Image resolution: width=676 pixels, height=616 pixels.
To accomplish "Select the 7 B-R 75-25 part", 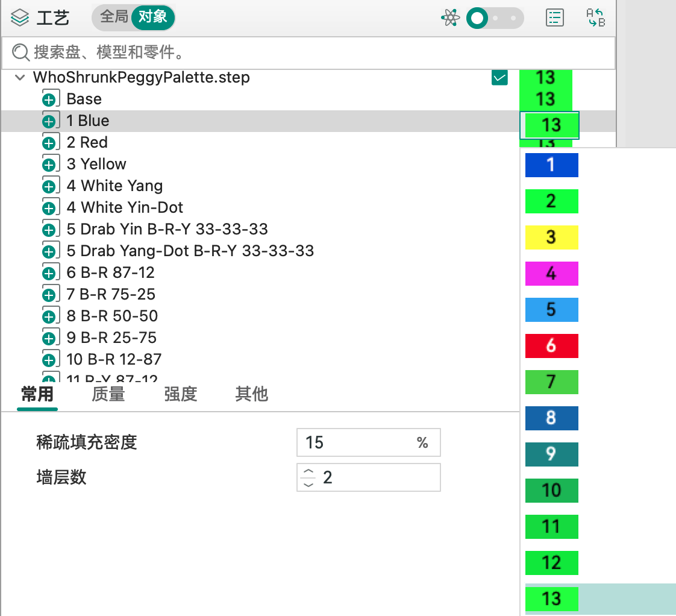I will pos(111,294).
